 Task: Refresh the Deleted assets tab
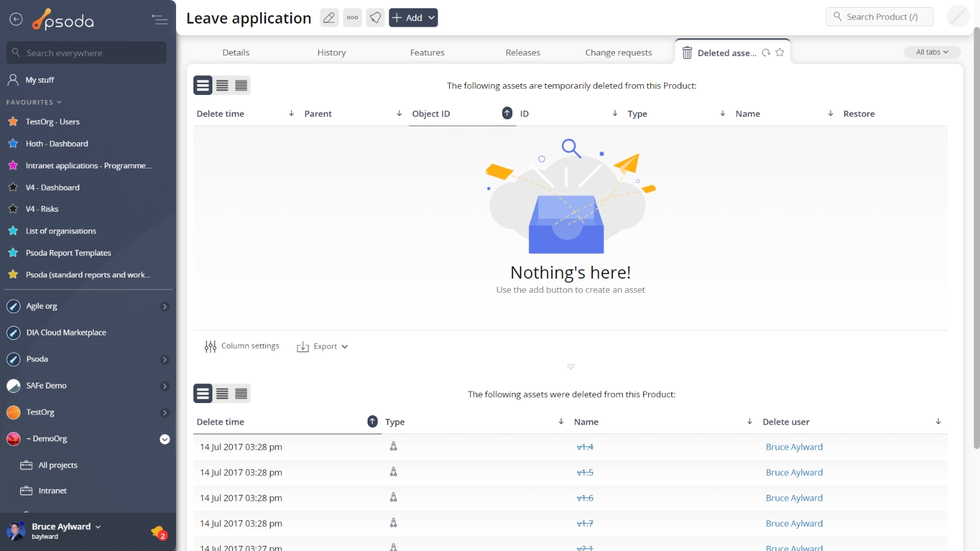(x=766, y=53)
